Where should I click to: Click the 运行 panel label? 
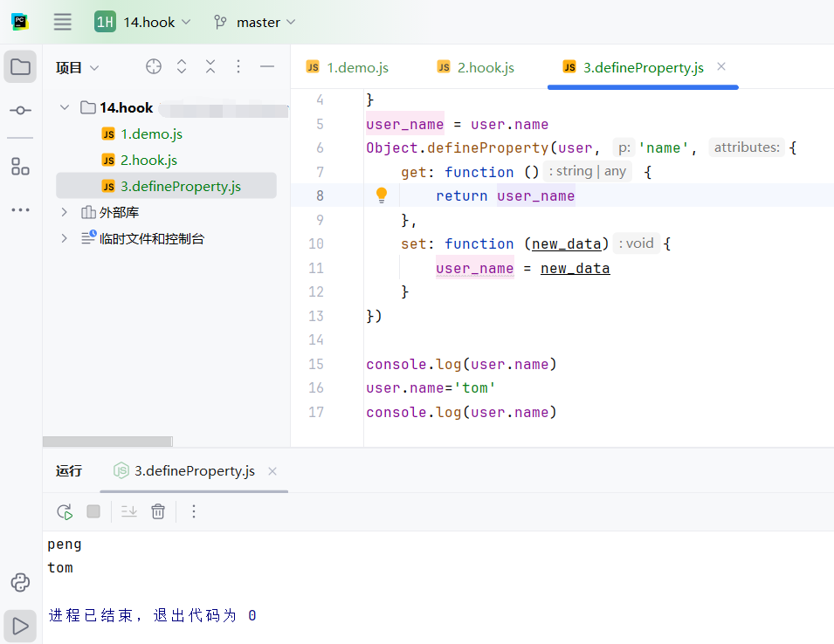(69, 470)
